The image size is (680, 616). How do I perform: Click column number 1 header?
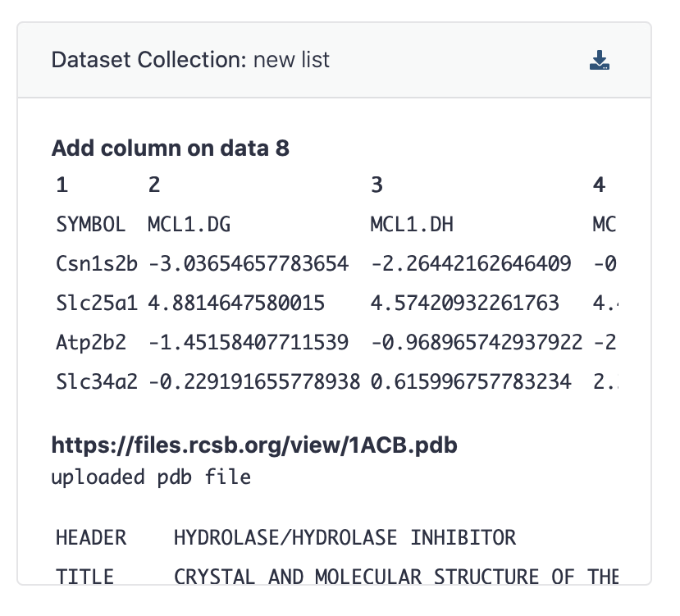62,185
